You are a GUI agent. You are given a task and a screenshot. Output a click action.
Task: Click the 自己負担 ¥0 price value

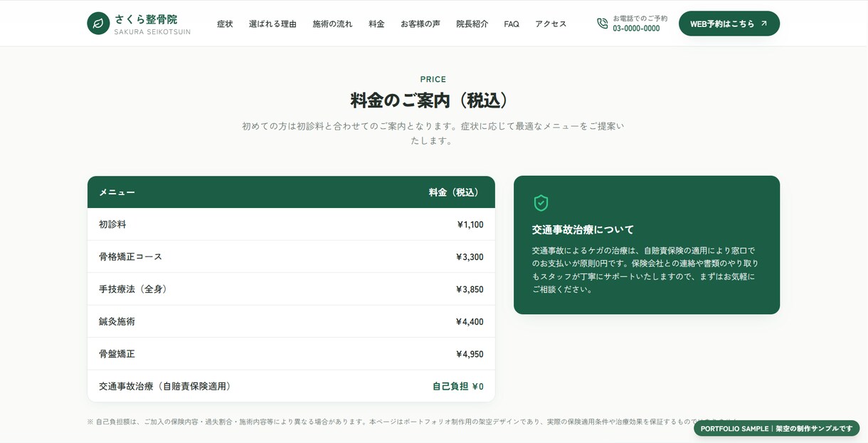458,386
